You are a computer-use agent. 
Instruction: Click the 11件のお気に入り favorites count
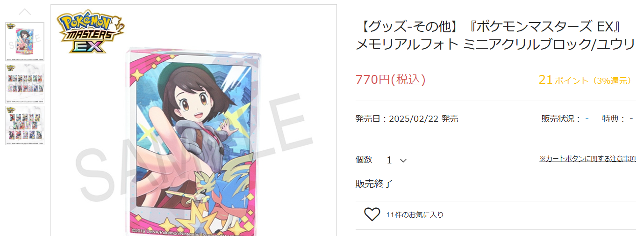point(415,215)
